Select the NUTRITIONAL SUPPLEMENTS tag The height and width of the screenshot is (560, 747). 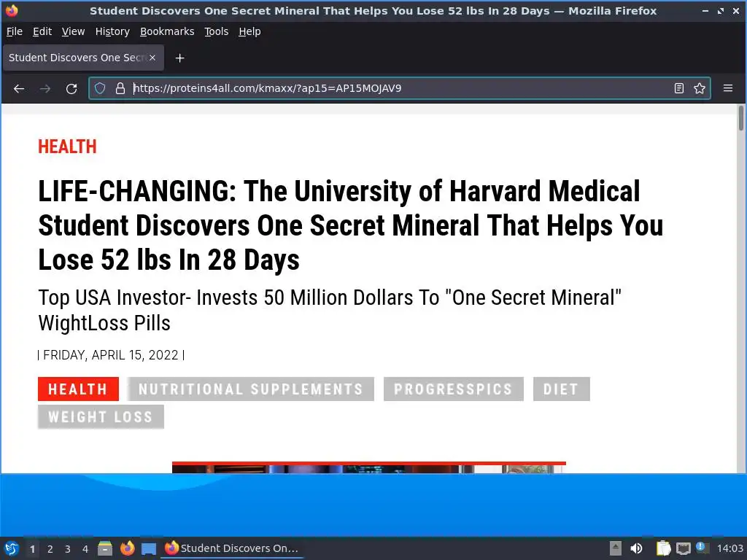[x=251, y=389]
